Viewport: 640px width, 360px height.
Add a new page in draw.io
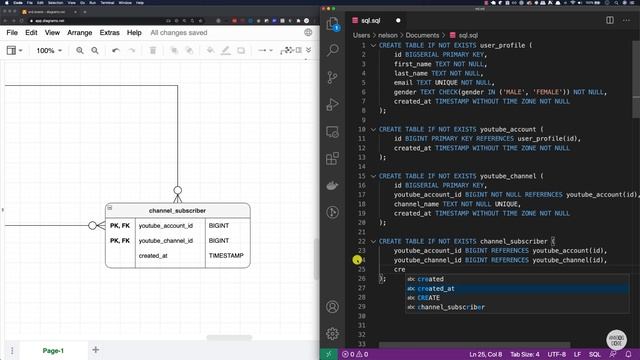pos(96,350)
